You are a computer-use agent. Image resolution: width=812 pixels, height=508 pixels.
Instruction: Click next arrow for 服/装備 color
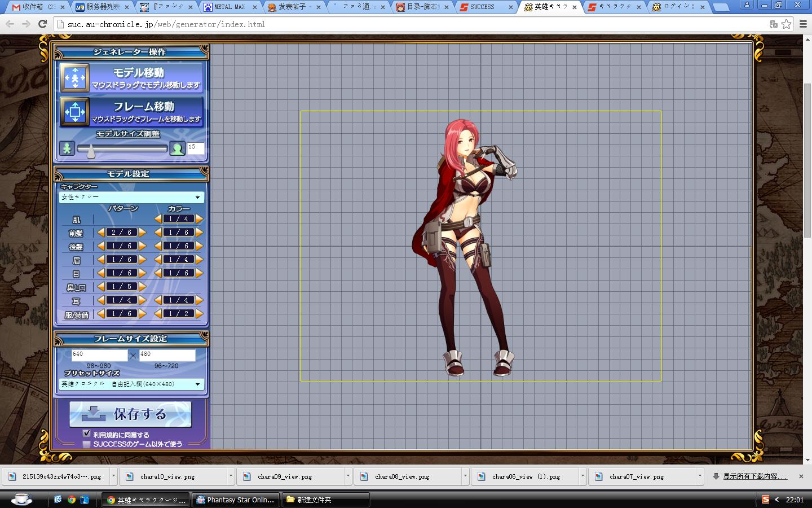click(199, 314)
